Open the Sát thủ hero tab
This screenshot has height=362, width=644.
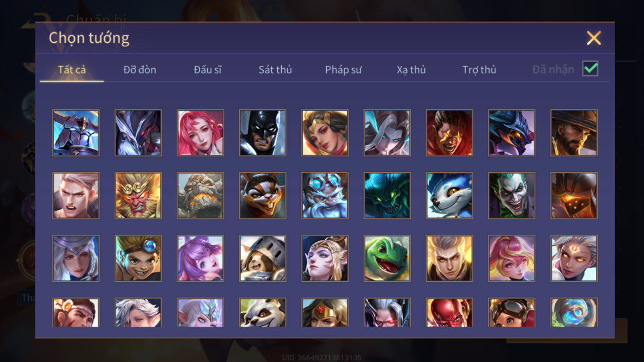[275, 70]
